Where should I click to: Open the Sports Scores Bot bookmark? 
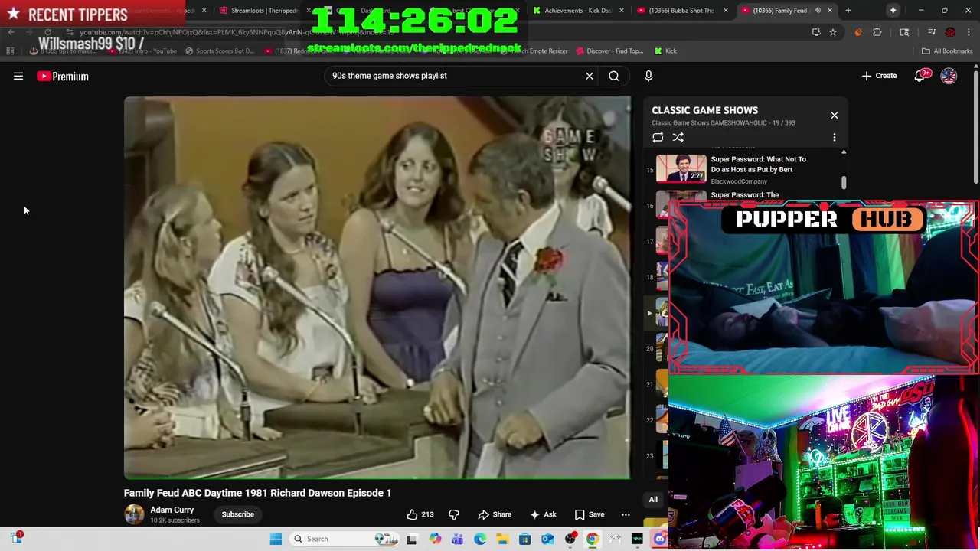219,51
